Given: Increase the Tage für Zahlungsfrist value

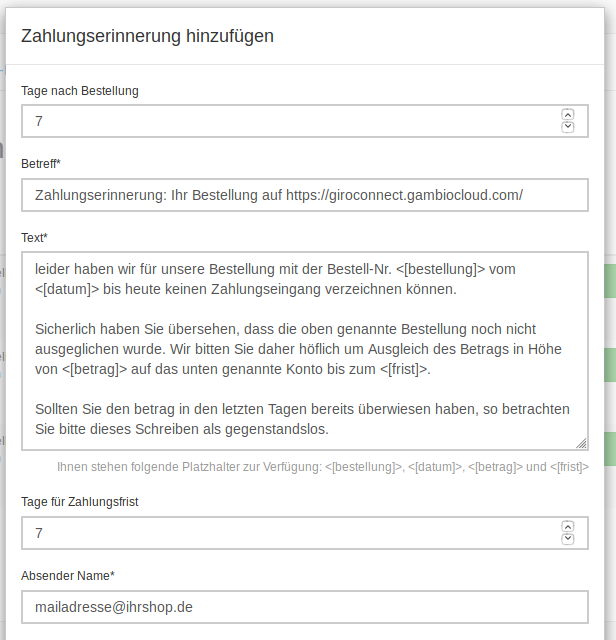Looking at the screenshot, I should point(568,527).
